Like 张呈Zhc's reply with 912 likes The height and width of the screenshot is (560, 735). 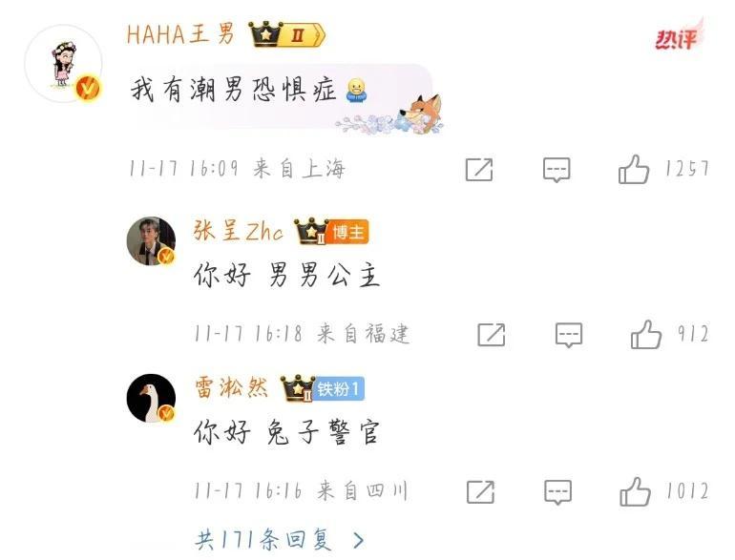(x=646, y=334)
